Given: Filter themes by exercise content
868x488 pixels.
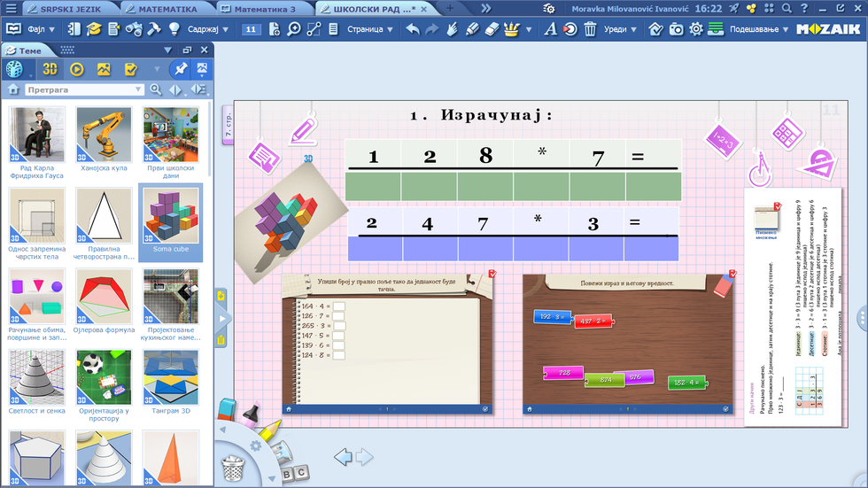Looking at the screenshot, I should pos(131,69).
